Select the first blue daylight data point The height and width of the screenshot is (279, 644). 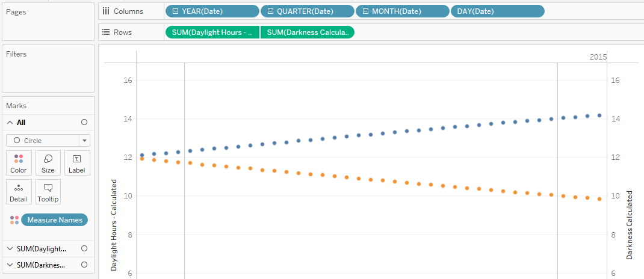(142, 155)
